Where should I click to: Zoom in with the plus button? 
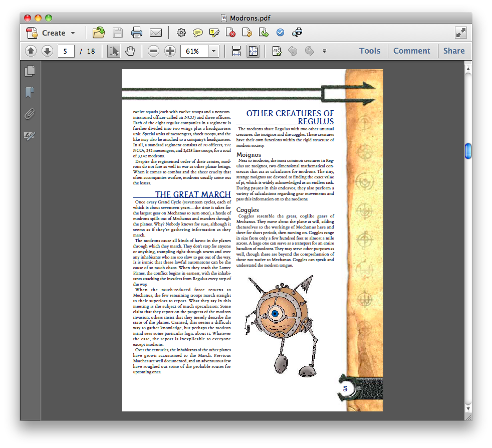tap(170, 51)
